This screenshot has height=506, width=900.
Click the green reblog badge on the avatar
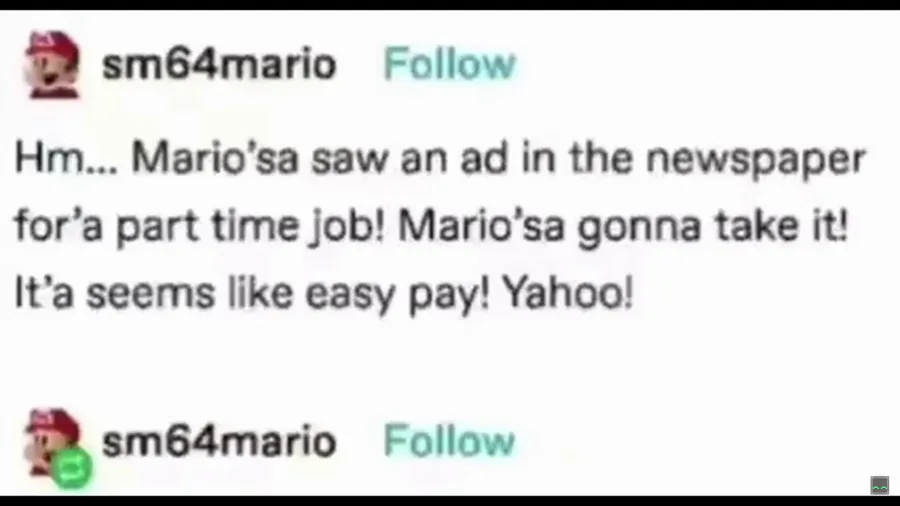(72, 468)
